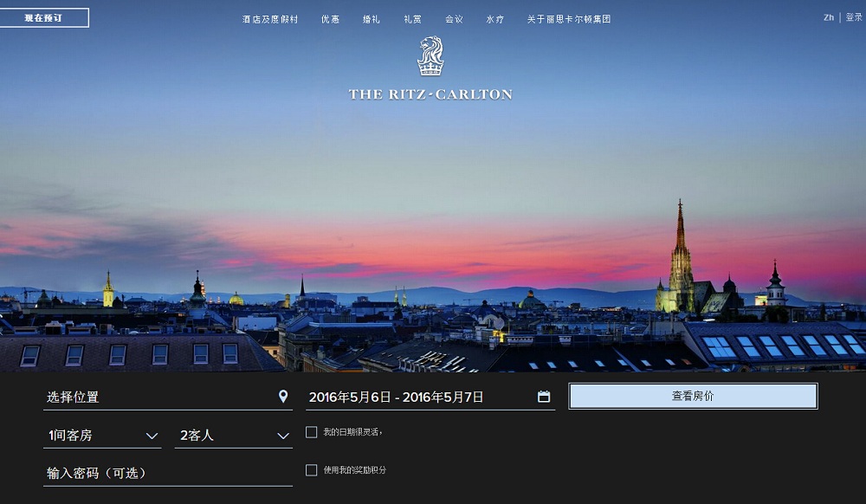Viewport: 866px width, 504px height.
Task: Select 礼赏 in top navigation
Action: [x=412, y=19]
